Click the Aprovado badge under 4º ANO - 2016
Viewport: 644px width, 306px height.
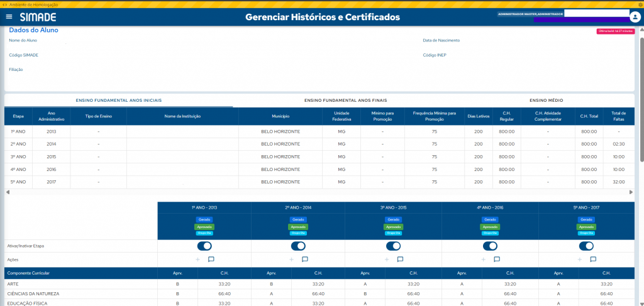[490, 226]
